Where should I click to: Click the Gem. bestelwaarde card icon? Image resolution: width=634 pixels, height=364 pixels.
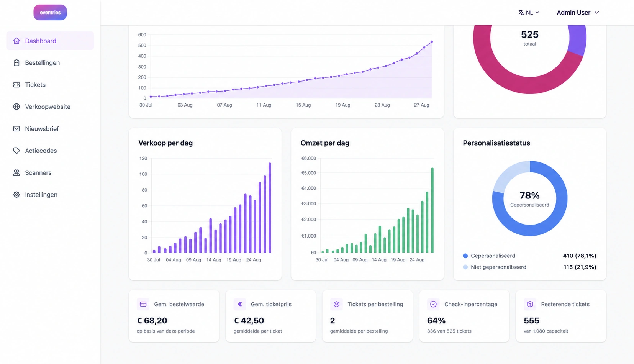point(143,304)
